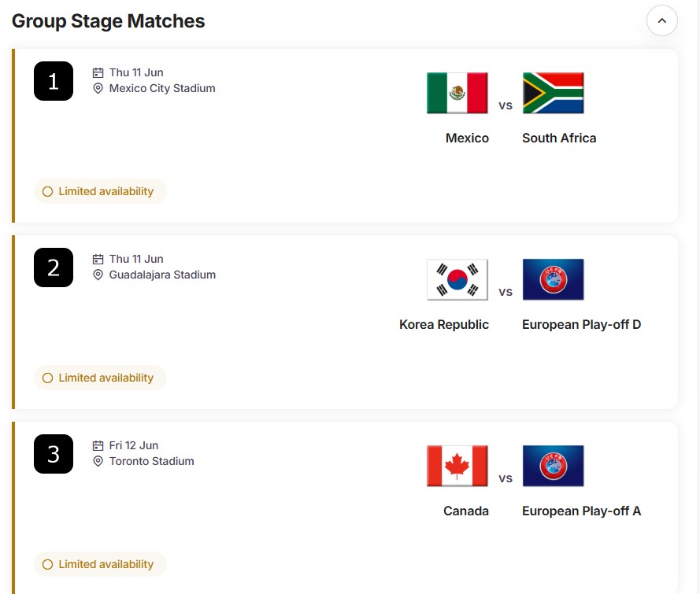Click calendar icon beside Fri 12 Jun
Screen dimensions: 700x594
[98, 445]
